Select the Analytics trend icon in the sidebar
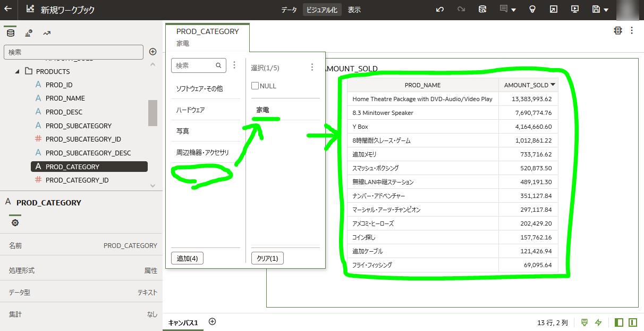Viewport: 644px width, 331px height. [47, 33]
